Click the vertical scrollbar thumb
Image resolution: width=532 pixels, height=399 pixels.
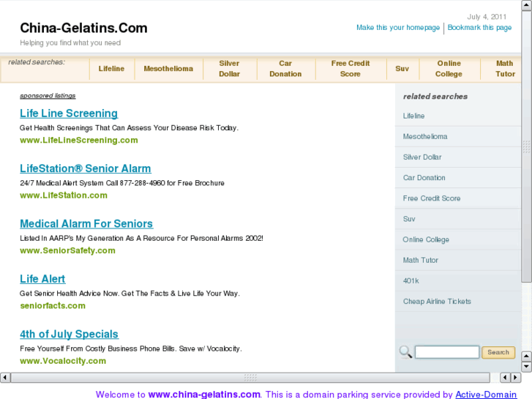coord(527,146)
